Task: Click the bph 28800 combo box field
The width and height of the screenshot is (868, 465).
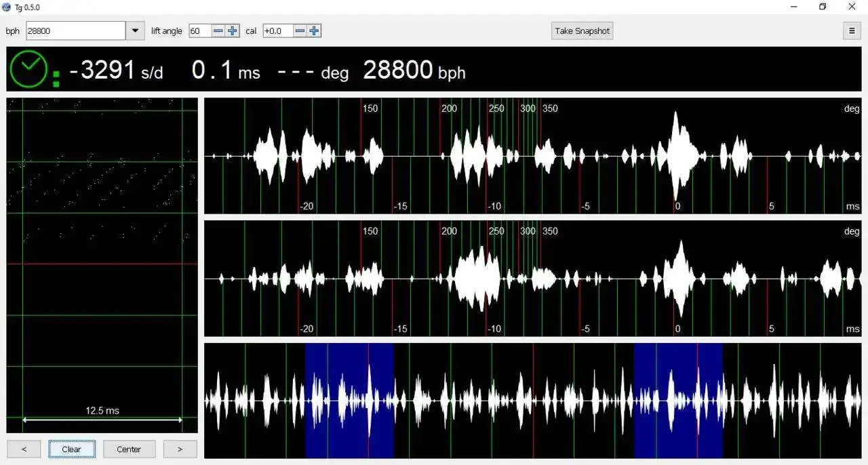Action: 75,31
